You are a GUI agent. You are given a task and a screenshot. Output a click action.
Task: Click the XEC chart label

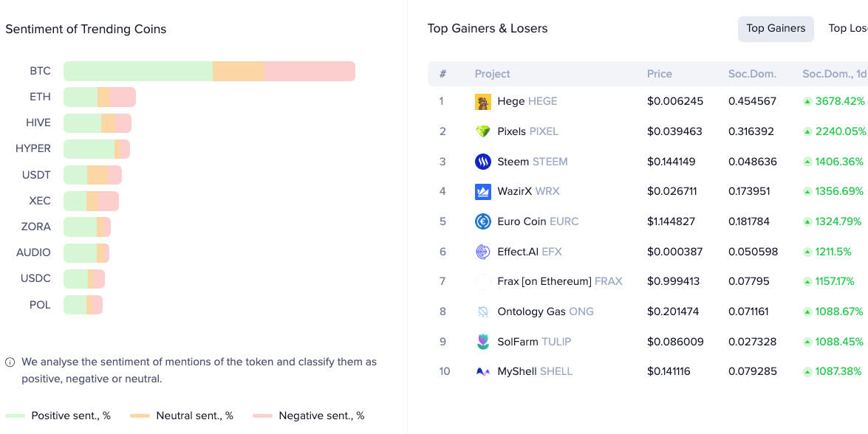click(40, 201)
